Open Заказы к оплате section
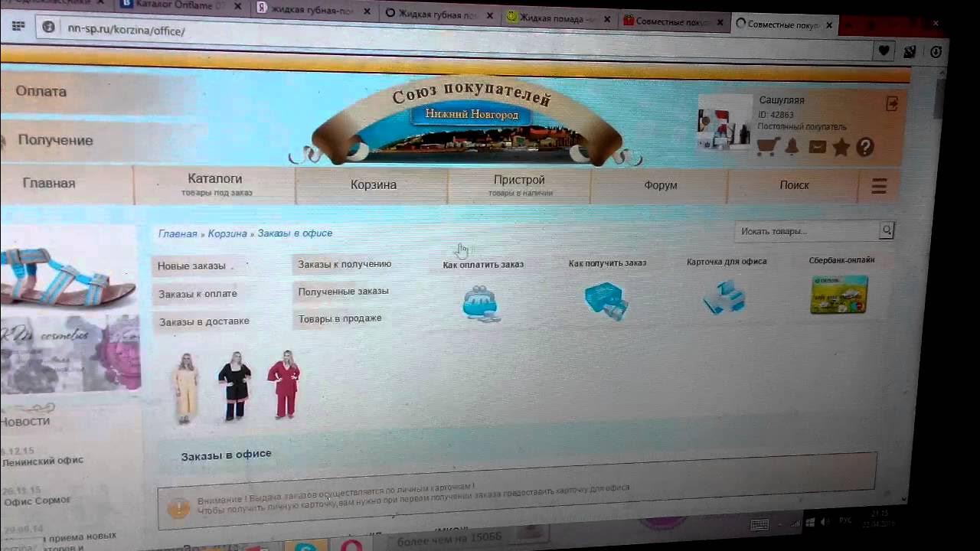The height and width of the screenshot is (551, 980). pyautogui.click(x=198, y=294)
